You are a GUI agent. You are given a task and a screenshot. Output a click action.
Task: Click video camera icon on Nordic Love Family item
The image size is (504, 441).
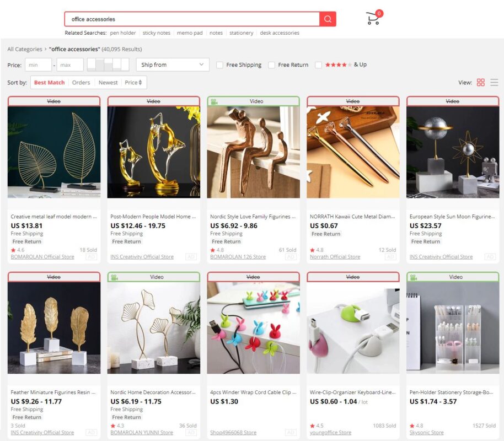214,101
